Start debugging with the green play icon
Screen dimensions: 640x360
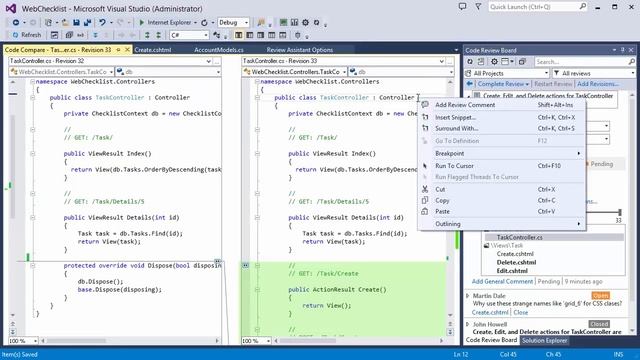142,23
